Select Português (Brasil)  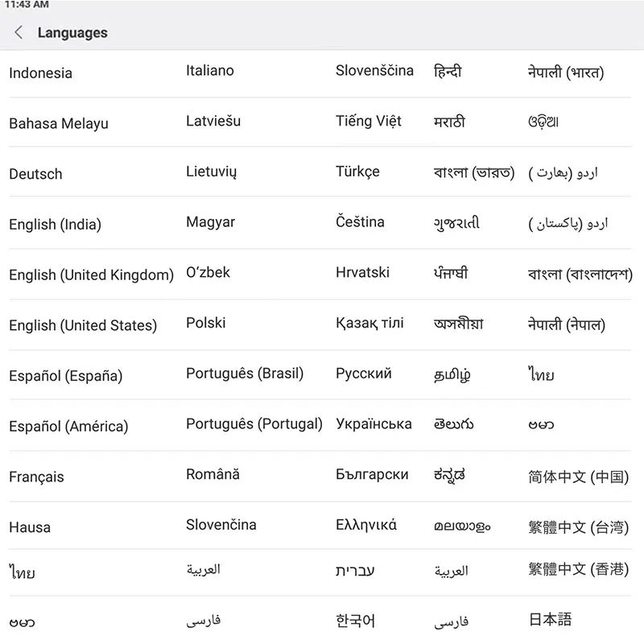pyautogui.click(x=243, y=374)
